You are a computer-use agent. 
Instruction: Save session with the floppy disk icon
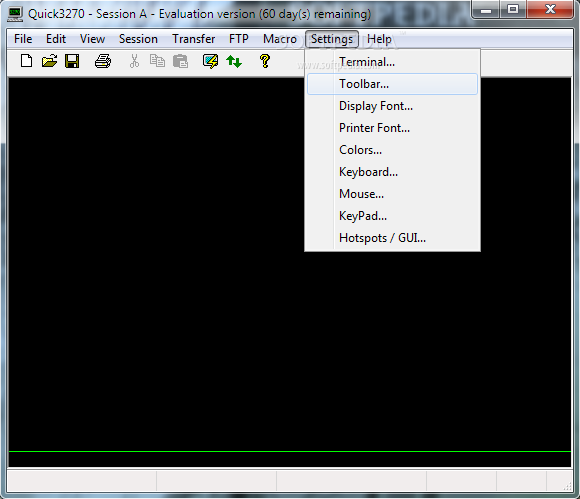click(72, 61)
